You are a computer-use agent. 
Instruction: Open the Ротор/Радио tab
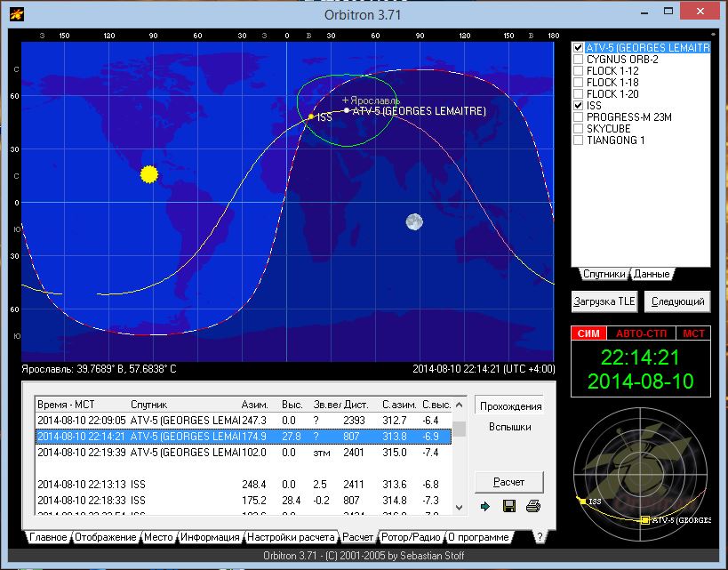[x=411, y=537]
